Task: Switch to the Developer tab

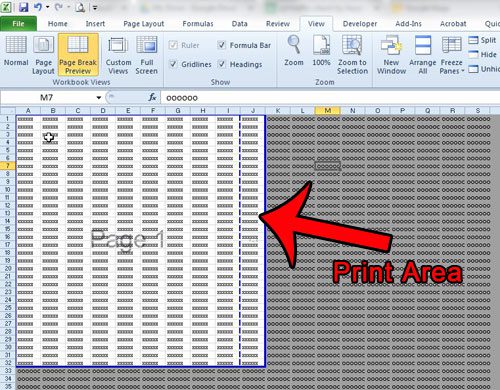Action: (360, 24)
